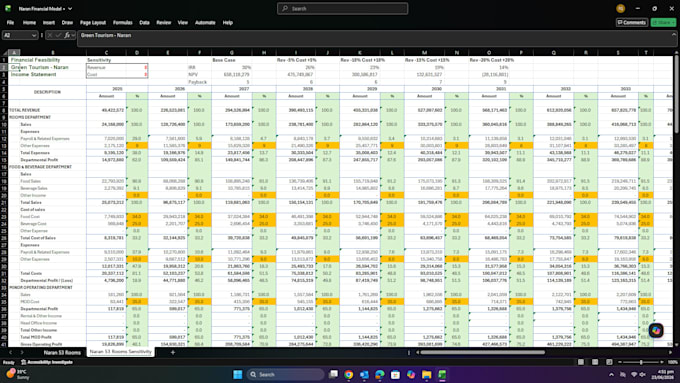The image size is (680, 383).
Task: Open the File menu
Action: tap(10, 23)
